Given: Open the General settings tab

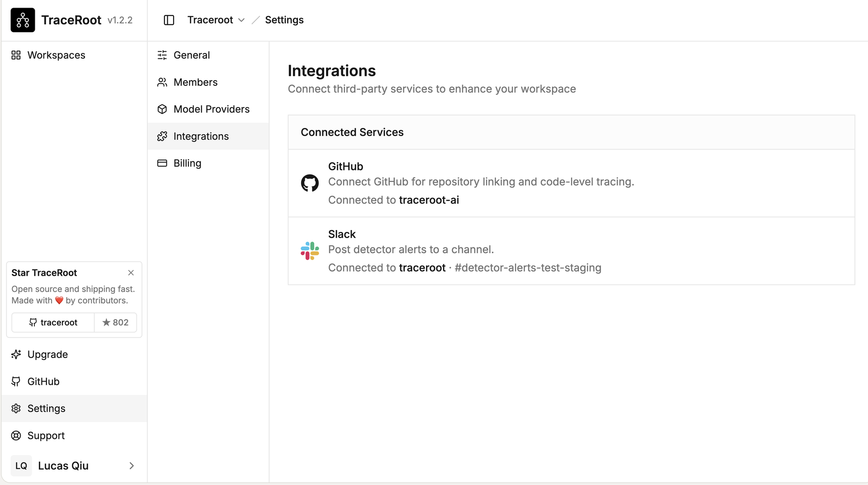Looking at the screenshot, I should coord(208,55).
